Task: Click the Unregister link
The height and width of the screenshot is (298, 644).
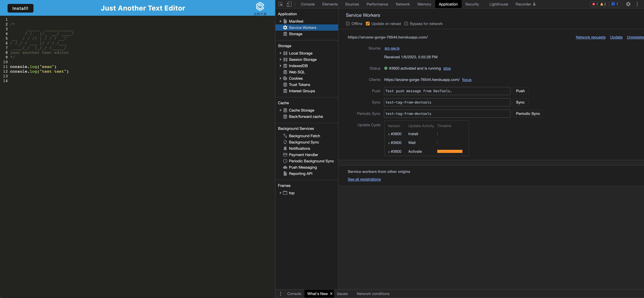Action: pos(635,37)
